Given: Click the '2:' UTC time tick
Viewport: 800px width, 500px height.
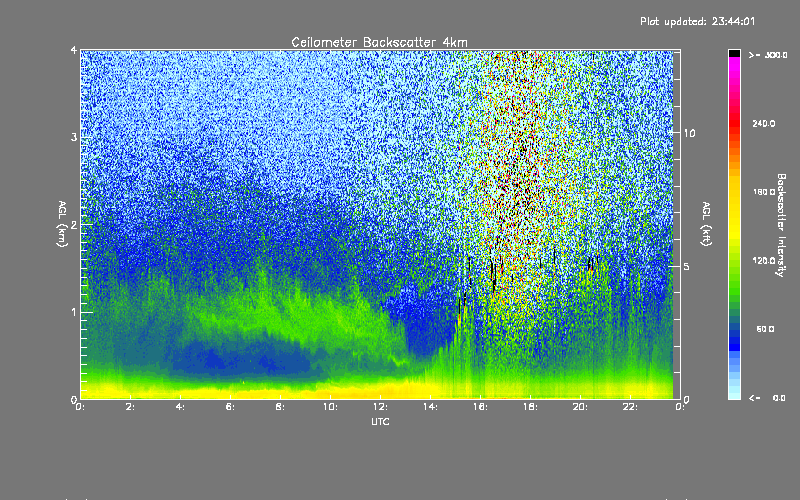Looking at the screenshot, I should click(x=130, y=407).
